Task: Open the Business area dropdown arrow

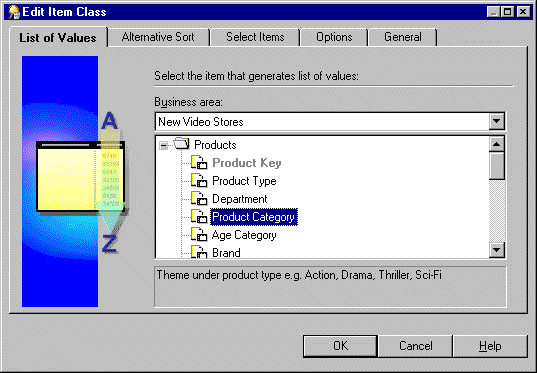Action: click(x=496, y=121)
